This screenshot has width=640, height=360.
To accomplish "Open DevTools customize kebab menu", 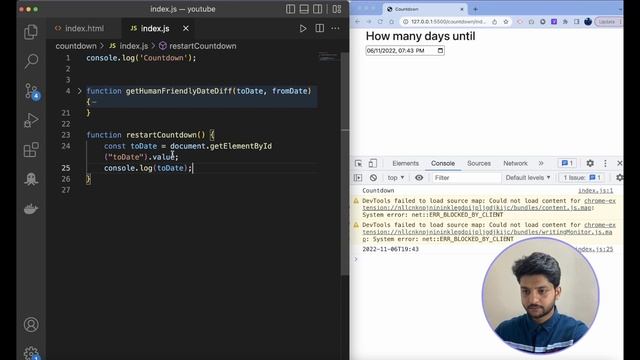I will [605, 163].
